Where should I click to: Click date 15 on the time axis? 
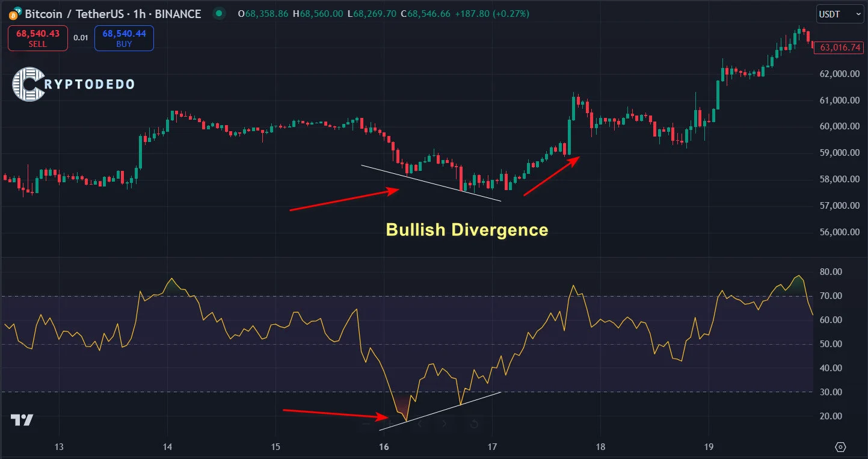pos(275,447)
